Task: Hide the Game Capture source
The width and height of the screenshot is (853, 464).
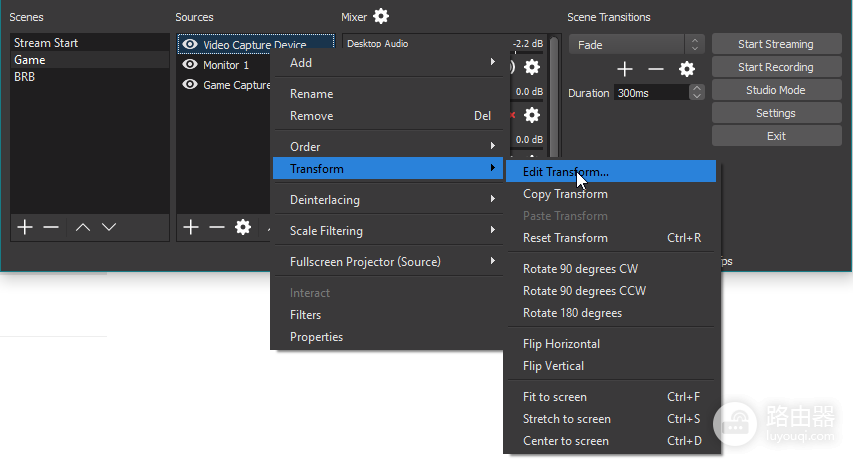Action: (190, 85)
